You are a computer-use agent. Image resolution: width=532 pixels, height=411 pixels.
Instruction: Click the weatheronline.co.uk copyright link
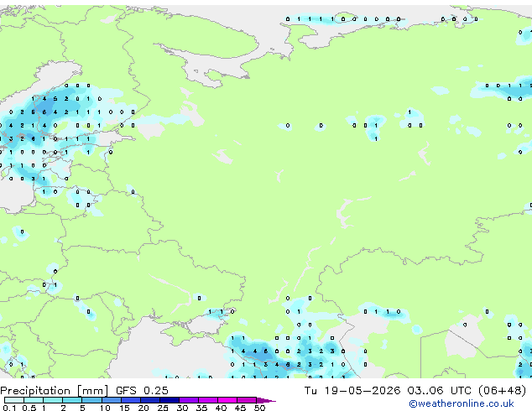click(x=462, y=403)
